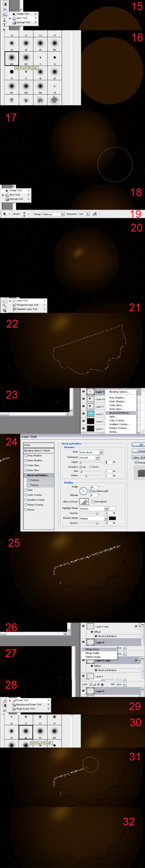The height and width of the screenshot is (868, 145).
Task: Hide Layer 3 using its eye icon
Action: point(83,414)
